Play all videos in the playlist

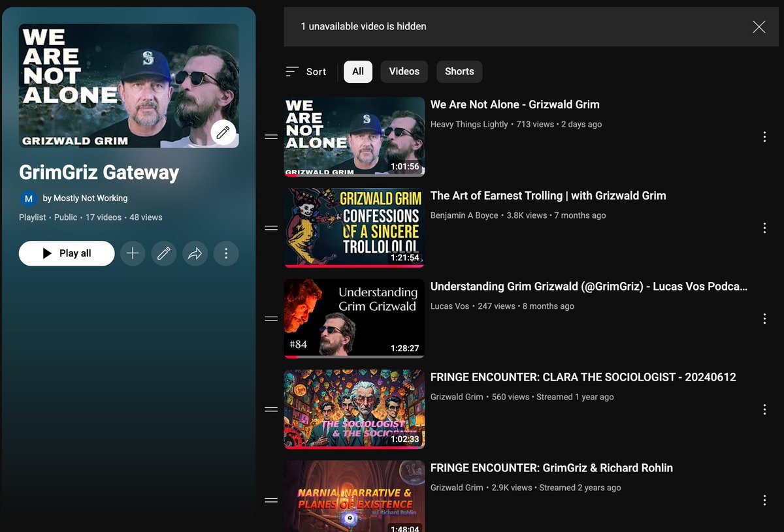click(67, 253)
